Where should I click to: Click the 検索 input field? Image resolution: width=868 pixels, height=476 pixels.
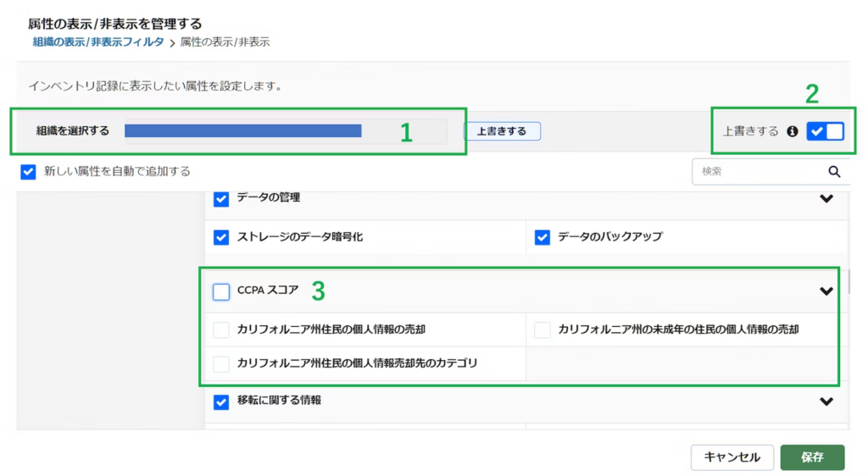(757, 171)
